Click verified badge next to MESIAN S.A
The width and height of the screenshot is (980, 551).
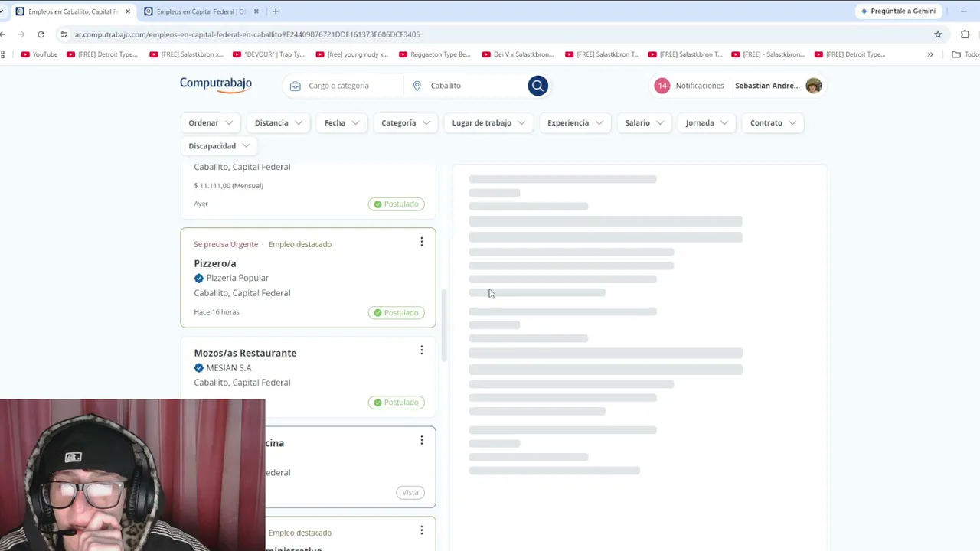click(x=198, y=368)
